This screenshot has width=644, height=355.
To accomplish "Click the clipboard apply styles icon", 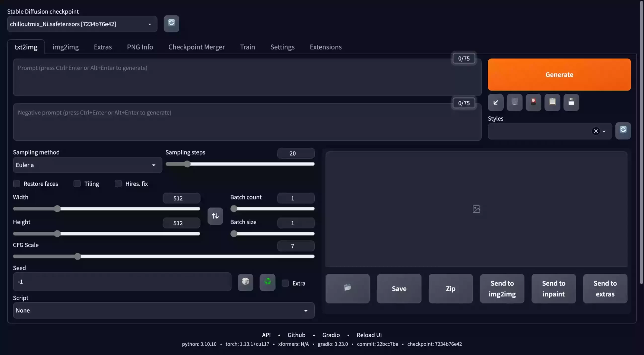I will pos(552,102).
